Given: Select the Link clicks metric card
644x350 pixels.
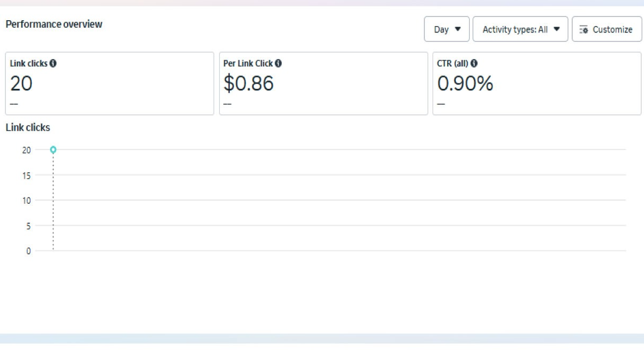Looking at the screenshot, I should (110, 84).
